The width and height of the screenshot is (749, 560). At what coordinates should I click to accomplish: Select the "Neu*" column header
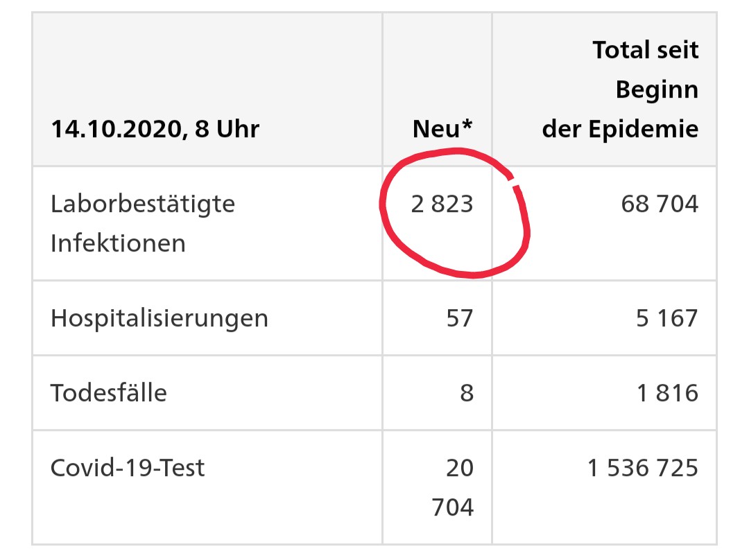coord(442,129)
